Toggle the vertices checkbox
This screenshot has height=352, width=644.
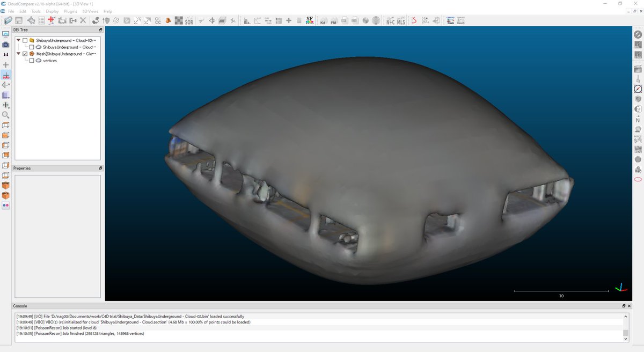click(32, 61)
